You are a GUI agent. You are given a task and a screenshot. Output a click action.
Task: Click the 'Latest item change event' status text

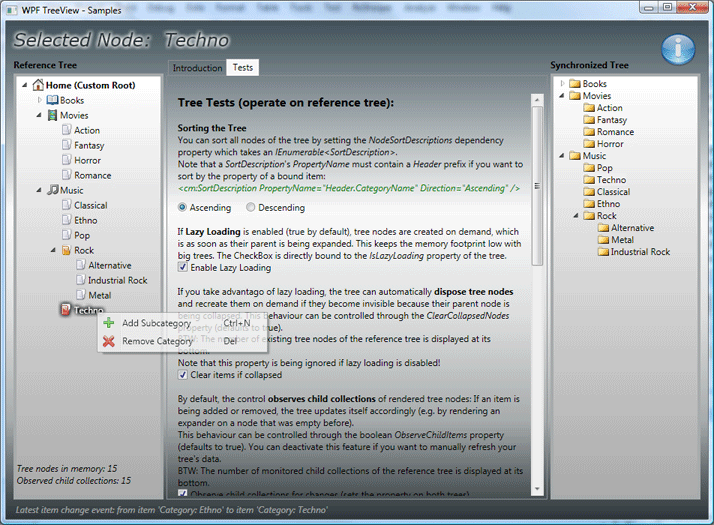171,510
